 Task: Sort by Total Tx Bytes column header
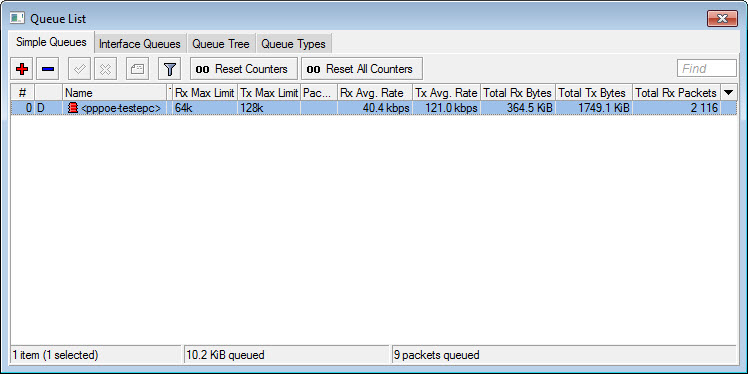pos(593,93)
